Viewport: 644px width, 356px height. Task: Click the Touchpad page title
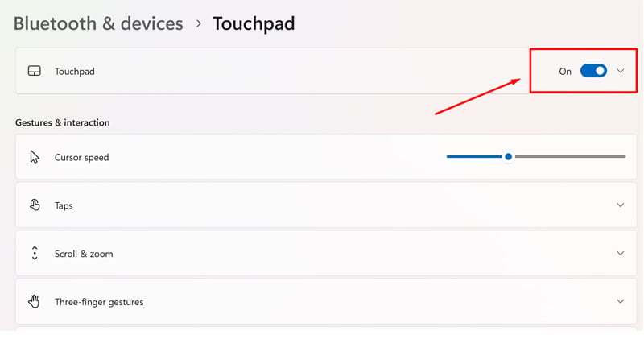click(254, 24)
